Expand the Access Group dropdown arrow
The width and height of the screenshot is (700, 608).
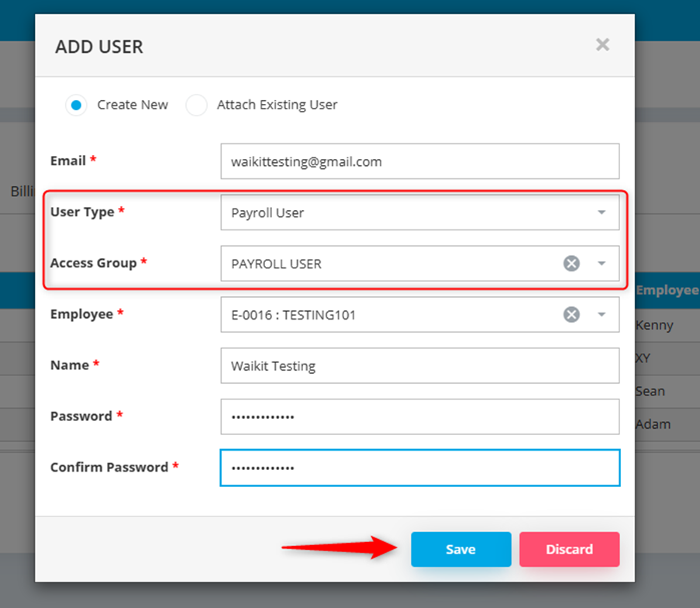(602, 264)
